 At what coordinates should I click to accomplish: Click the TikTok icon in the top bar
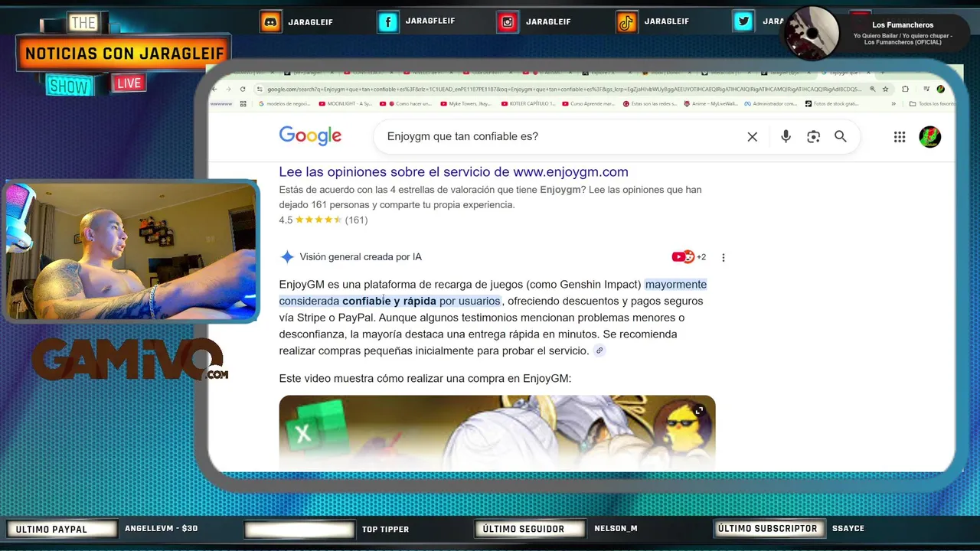[627, 22]
